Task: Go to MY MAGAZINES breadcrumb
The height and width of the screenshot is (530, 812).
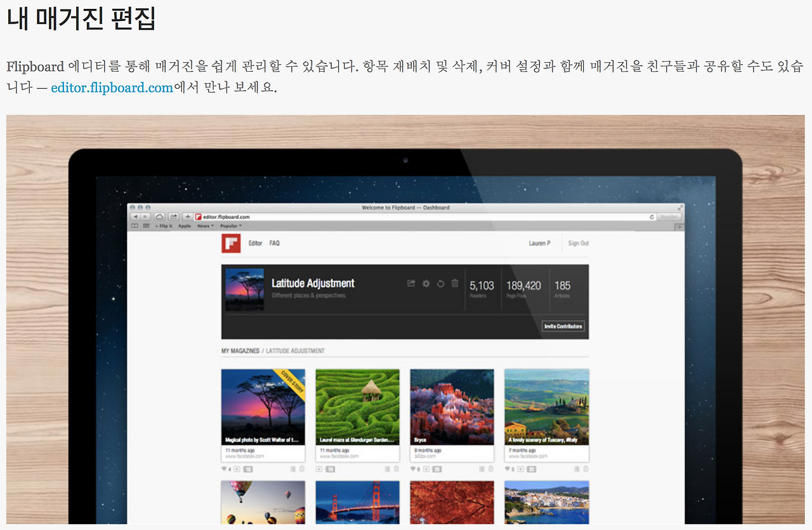Action: pyautogui.click(x=240, y=351)
